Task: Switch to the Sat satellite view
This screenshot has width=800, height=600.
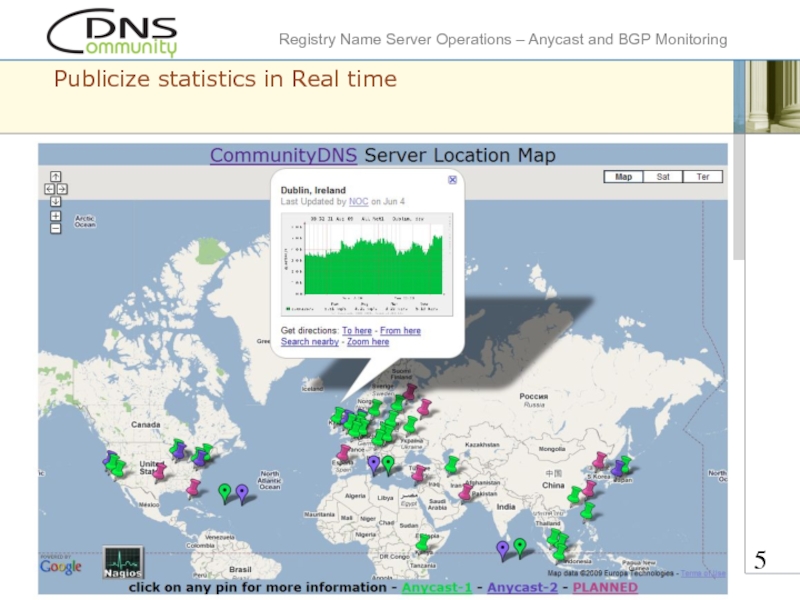Action: (662, 177)
